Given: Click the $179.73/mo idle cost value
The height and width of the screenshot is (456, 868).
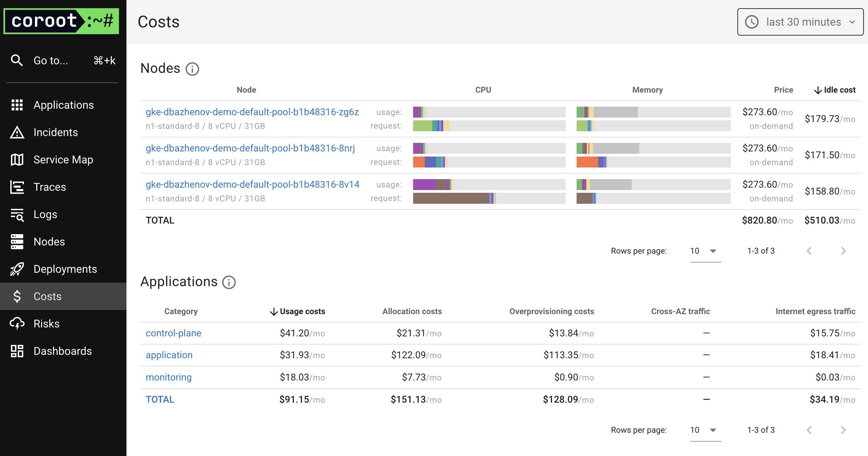Looking at the screenshot, I should tap(830, 119).
